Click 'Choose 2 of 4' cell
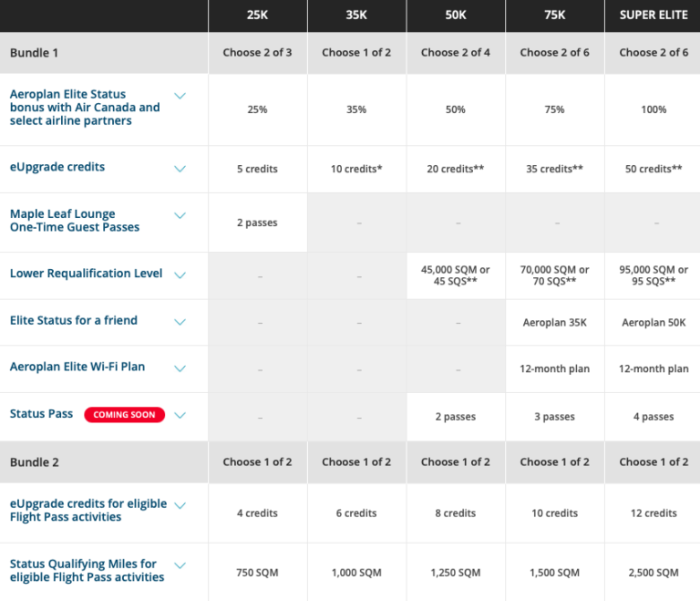Image resolution: width=700 pixels, height=601 pixels. coord(456,53)
